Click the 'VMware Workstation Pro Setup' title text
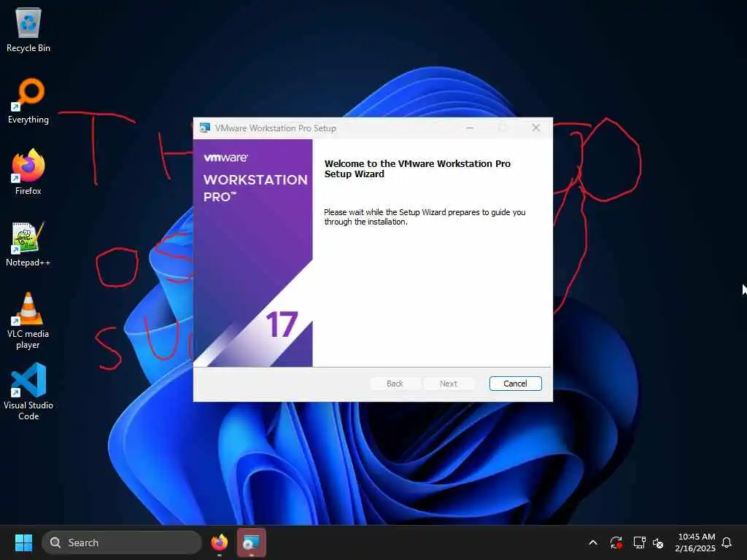Screen dimensions: 747x560 point(275,128)
